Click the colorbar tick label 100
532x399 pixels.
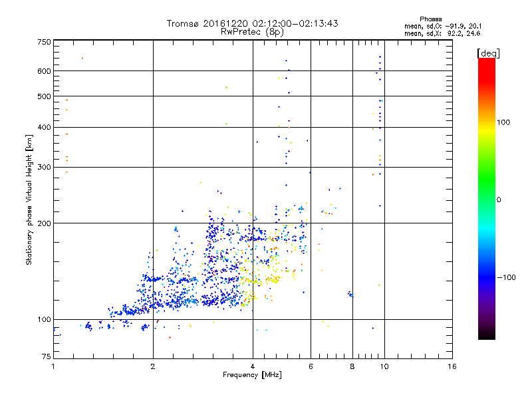click(503, 122)
